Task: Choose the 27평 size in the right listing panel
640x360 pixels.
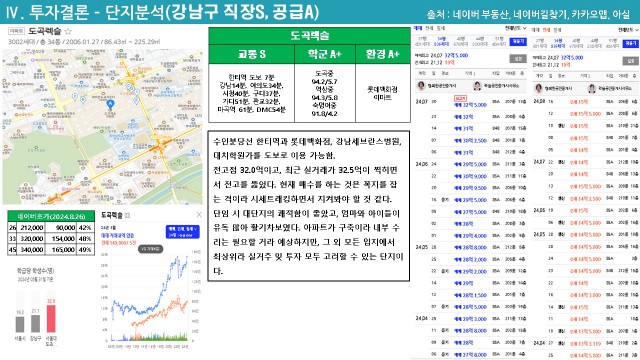Action: click(x=540, y=44)
